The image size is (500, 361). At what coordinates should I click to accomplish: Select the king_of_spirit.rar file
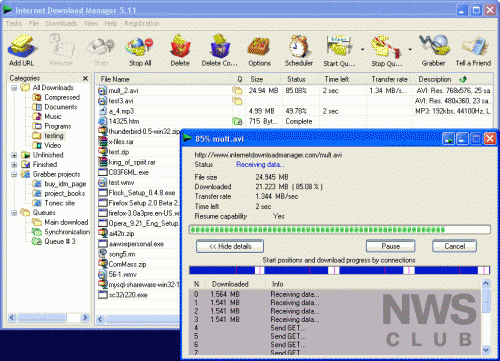132,162
